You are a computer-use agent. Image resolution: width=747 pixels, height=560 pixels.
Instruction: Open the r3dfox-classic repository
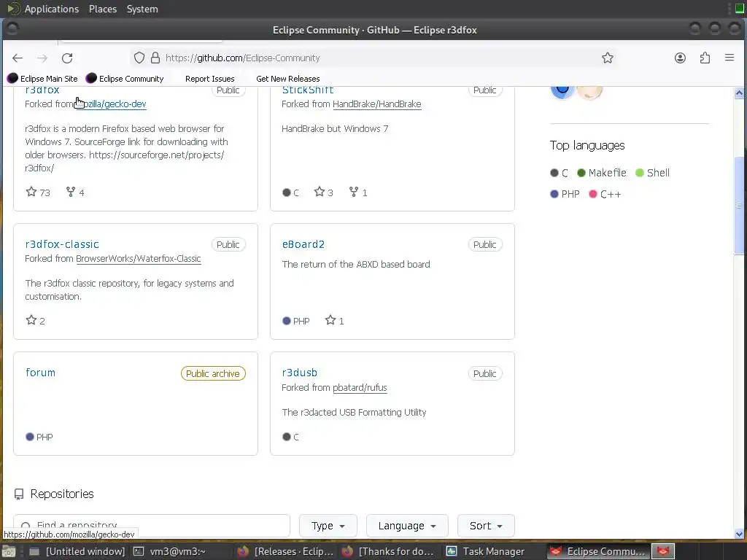click(62, 244)
